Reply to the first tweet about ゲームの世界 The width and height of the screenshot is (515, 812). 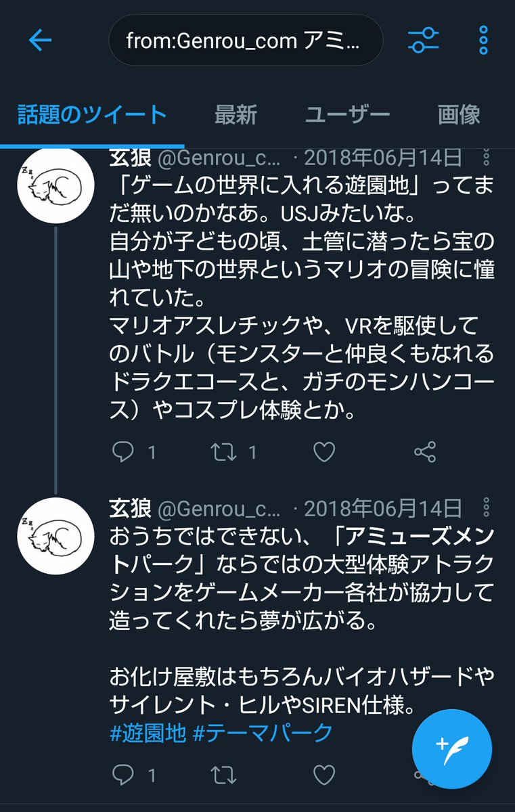(124, 452)
